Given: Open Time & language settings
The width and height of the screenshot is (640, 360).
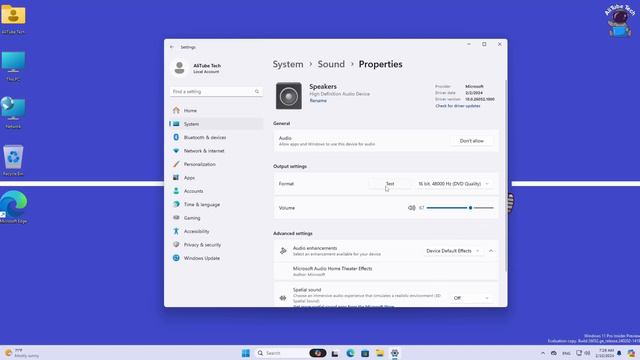Looking at the screenshot, I should point(216,204).
